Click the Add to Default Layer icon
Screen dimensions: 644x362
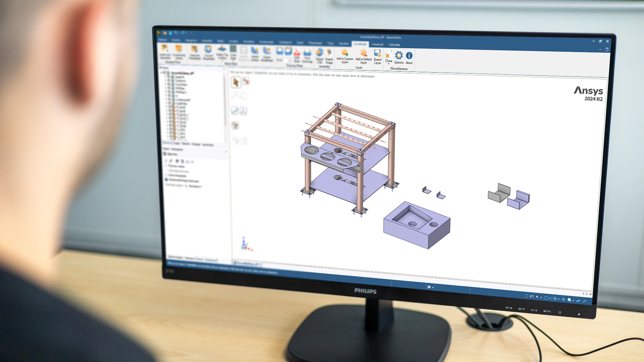(364, 53)
